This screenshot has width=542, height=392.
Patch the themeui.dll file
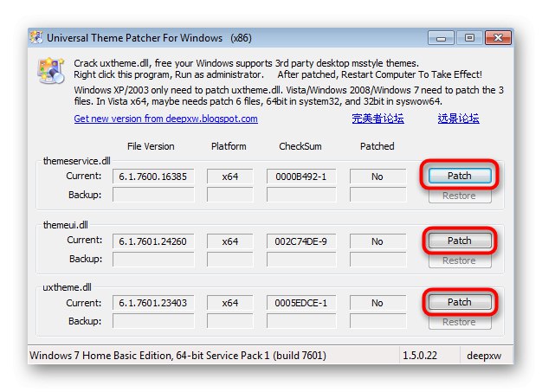click(460, 241)
